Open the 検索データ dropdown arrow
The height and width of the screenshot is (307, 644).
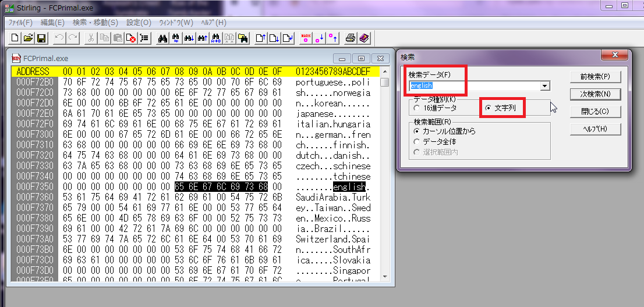(x=545, y=85)
